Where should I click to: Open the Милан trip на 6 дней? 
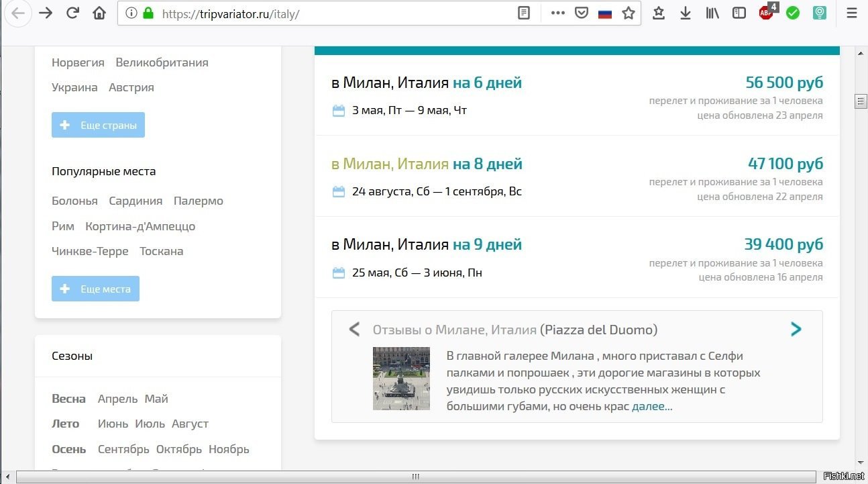click(x=427, y=83)
